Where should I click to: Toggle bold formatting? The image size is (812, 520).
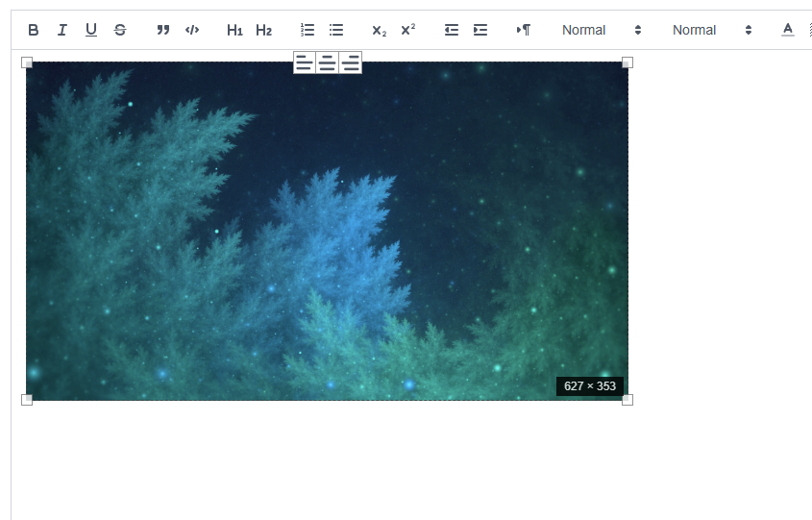(x=33, y=30)
